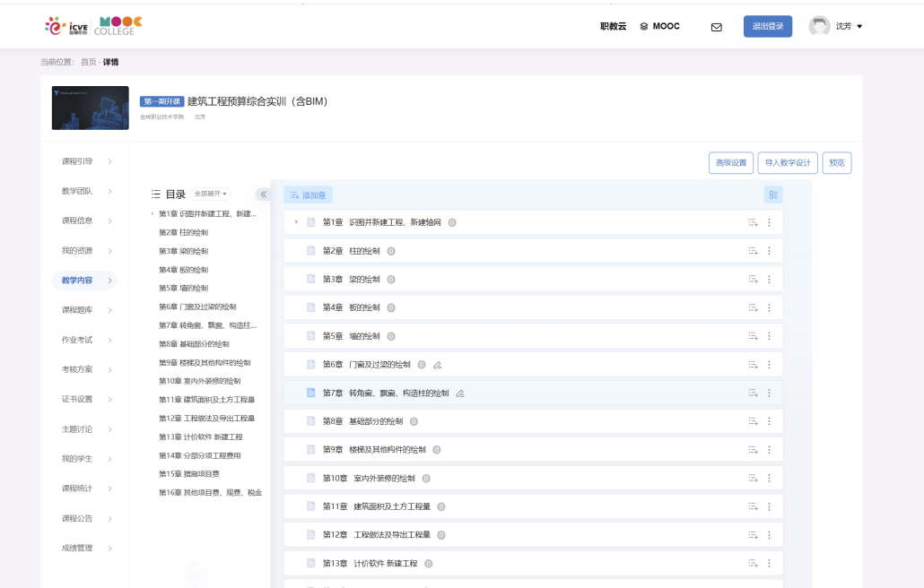Image resolution: width=924 pixels, height=588 pixels.
Task: Select 第9章 楼梯及其他构件的绘制 in 目录 tree
Action: click(205, 363)
